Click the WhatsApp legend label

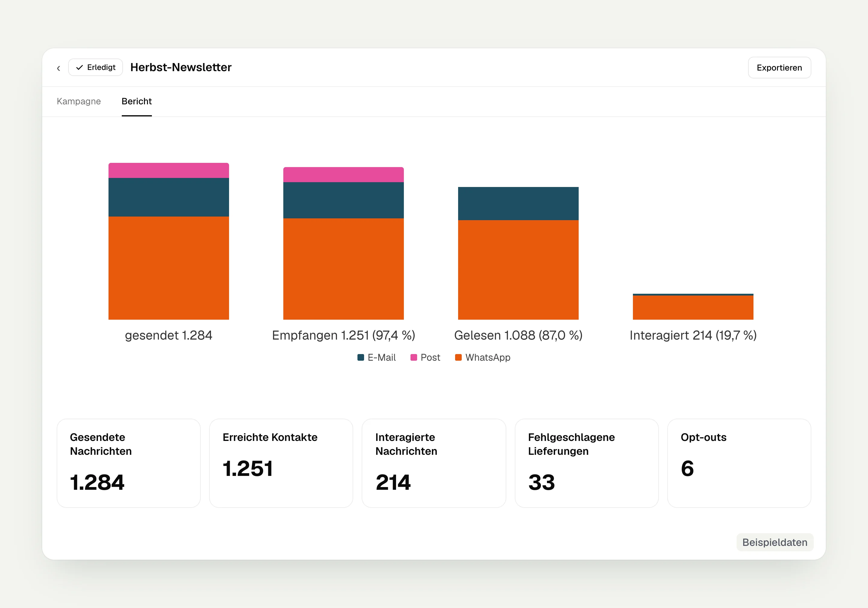488,358
